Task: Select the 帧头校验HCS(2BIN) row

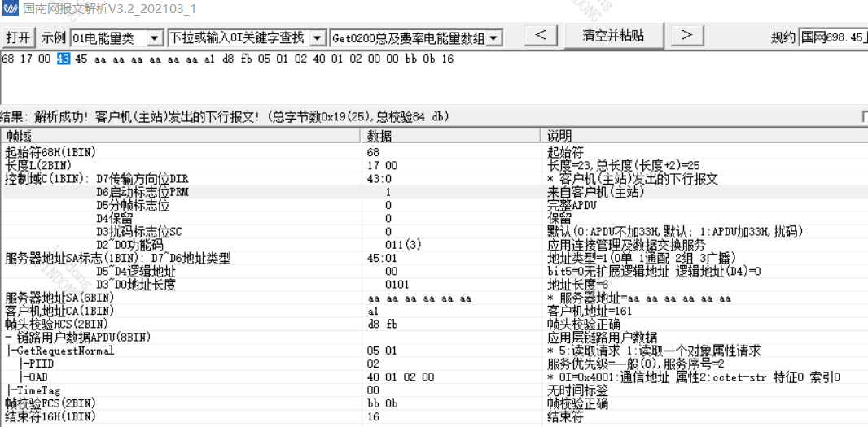Action: pyautogui.click(x=434, y=325)
